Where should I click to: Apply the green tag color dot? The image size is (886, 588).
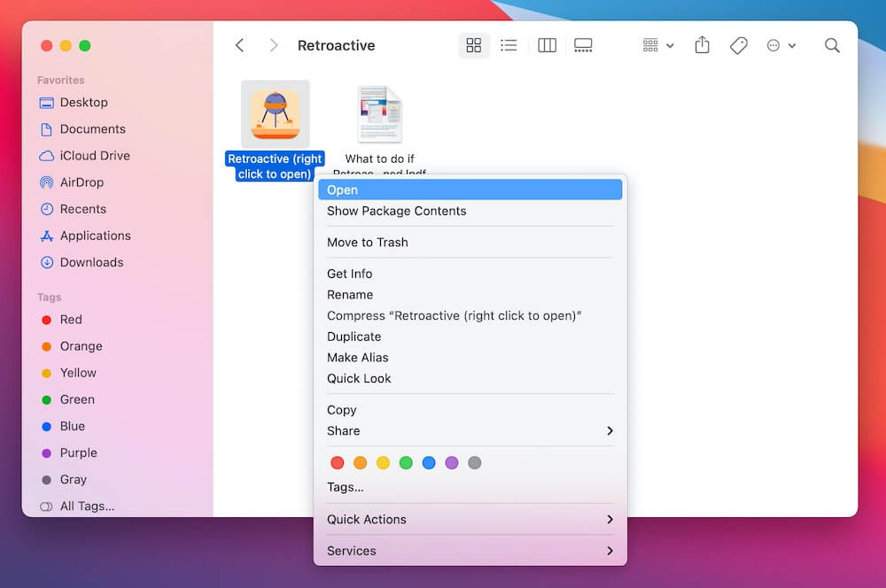point(406,462)
